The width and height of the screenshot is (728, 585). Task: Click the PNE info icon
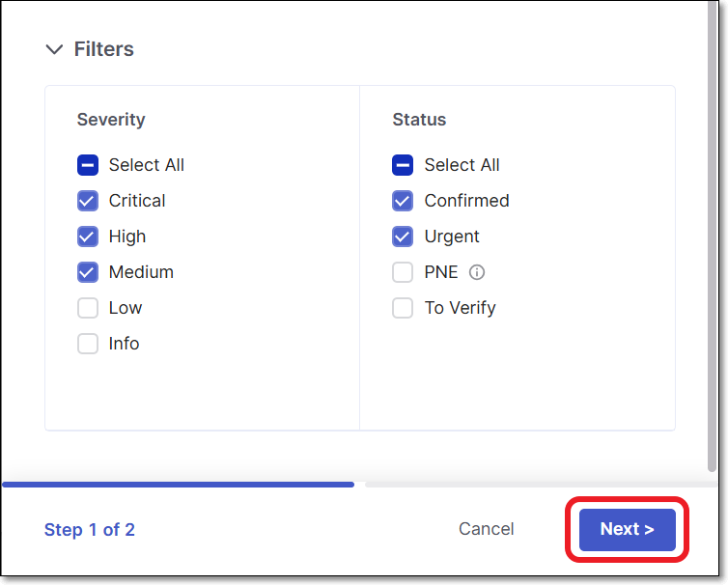(x=476, y=272)
